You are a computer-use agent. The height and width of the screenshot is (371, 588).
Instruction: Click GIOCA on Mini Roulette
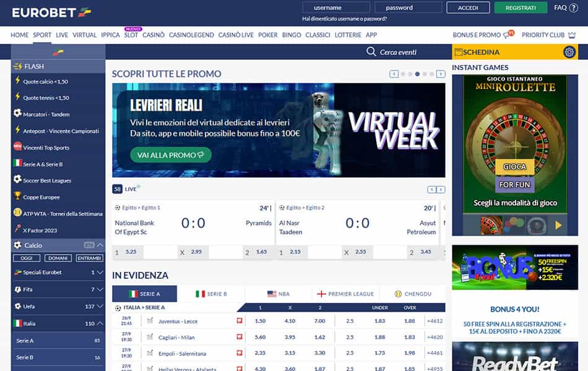[514, 167]
